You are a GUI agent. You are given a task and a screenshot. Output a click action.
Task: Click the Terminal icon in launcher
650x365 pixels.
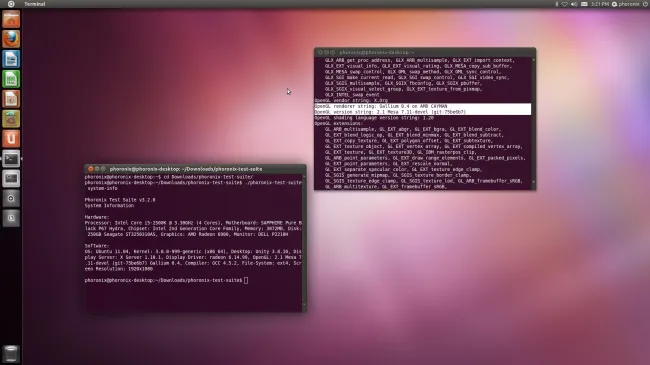(x=11, y=158)
